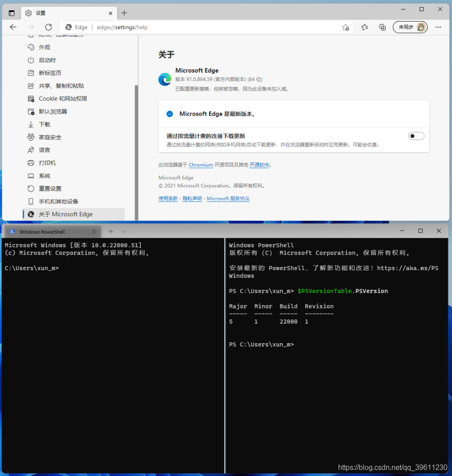Screen dimensions: 452x476
Task: Open the vertical tabs panel icon in Edge
Action: pyautogui.click(x=12, y=13)
